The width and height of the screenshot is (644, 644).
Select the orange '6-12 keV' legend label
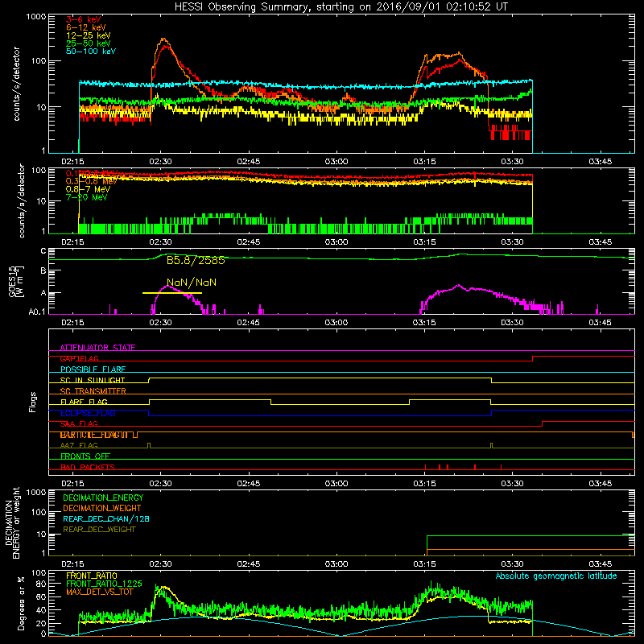pos(86,27)
